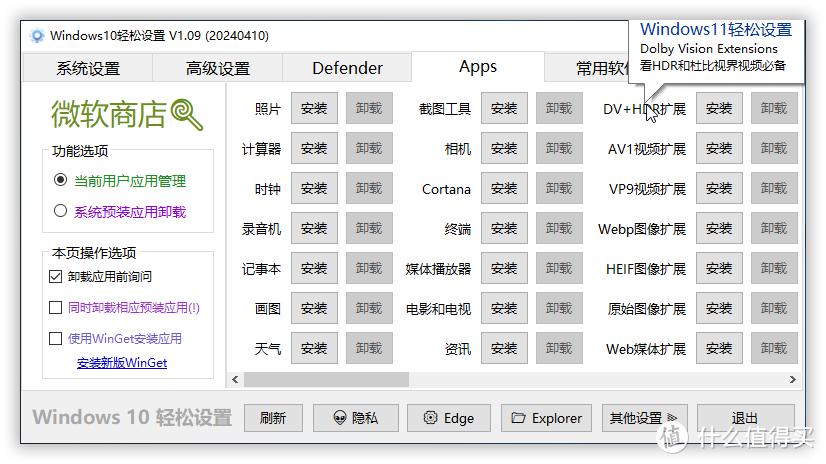Install AV1视频扩展 extension
Viewport: 826px width, 464px height.
click(x=719, y=148)
